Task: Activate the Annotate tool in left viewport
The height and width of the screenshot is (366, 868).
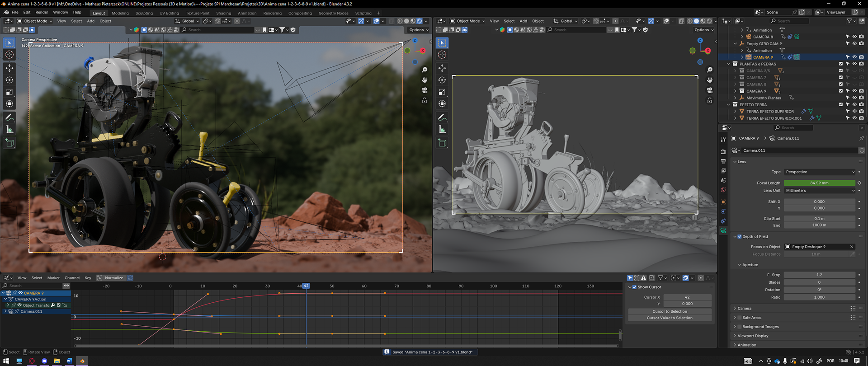Action: 9,117
